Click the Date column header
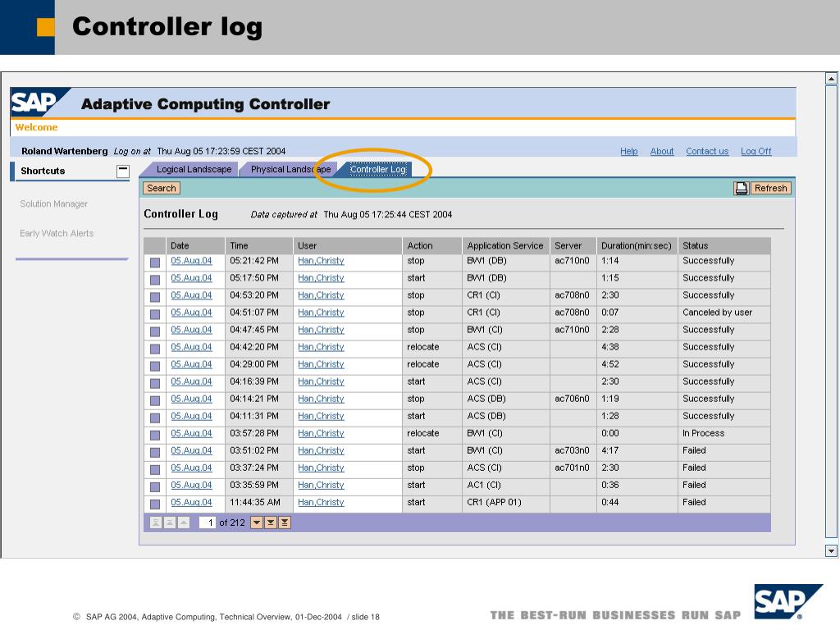The image size is (840, 630). (195, 245)
